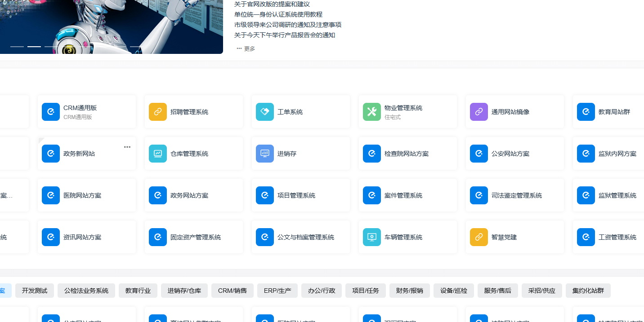Image resolution: width=644 pixels, height=322 pixels.
Task: Open the 智慧党建 orange link icon
Action: (479, 237)
